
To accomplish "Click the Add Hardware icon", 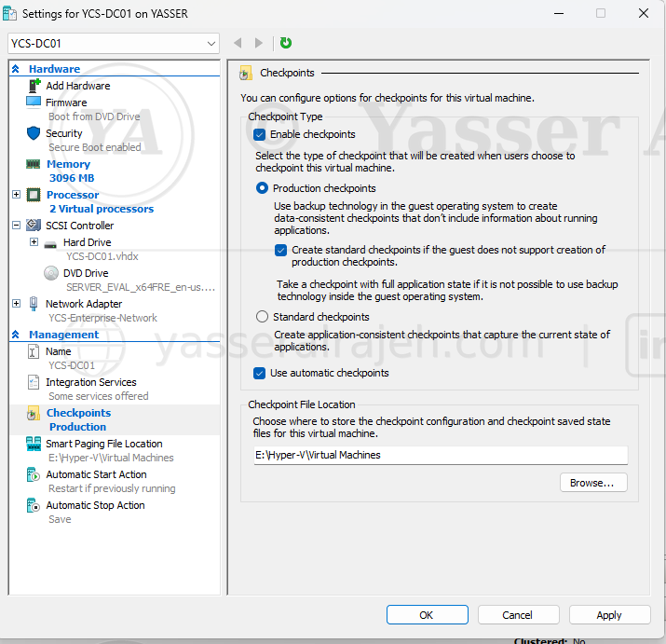I will point(34,86).
